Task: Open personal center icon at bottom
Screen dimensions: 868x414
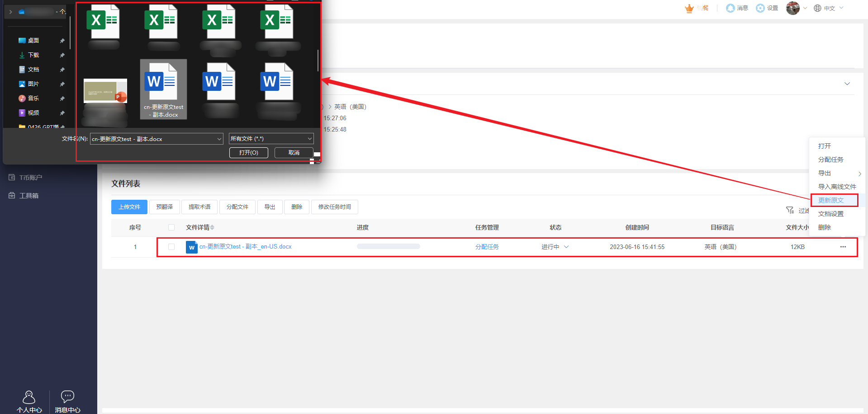Action: pyautogui.click(x=29, y=397)
